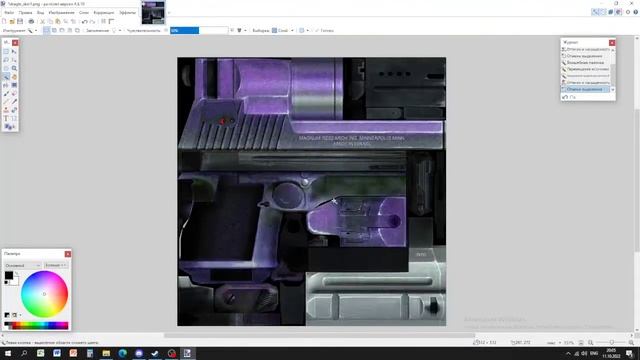
Task: Select the Clone Stamp tool
Action: click(x=6, y=110)
